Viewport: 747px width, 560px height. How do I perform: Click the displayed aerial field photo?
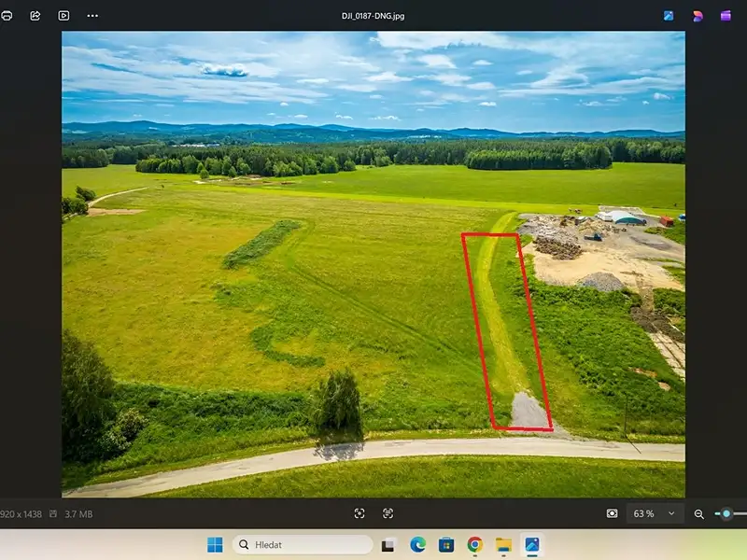pyautogui.click(x=373, y=264)
